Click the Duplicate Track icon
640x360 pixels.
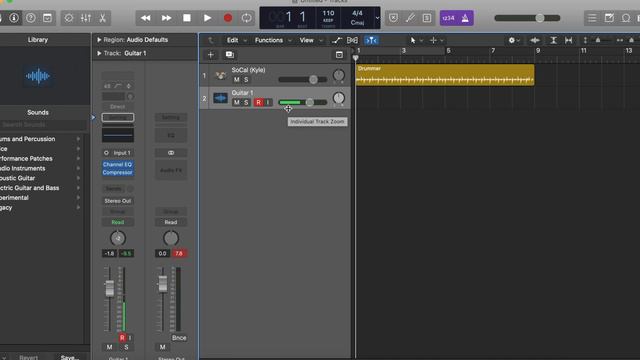(229, 55)
